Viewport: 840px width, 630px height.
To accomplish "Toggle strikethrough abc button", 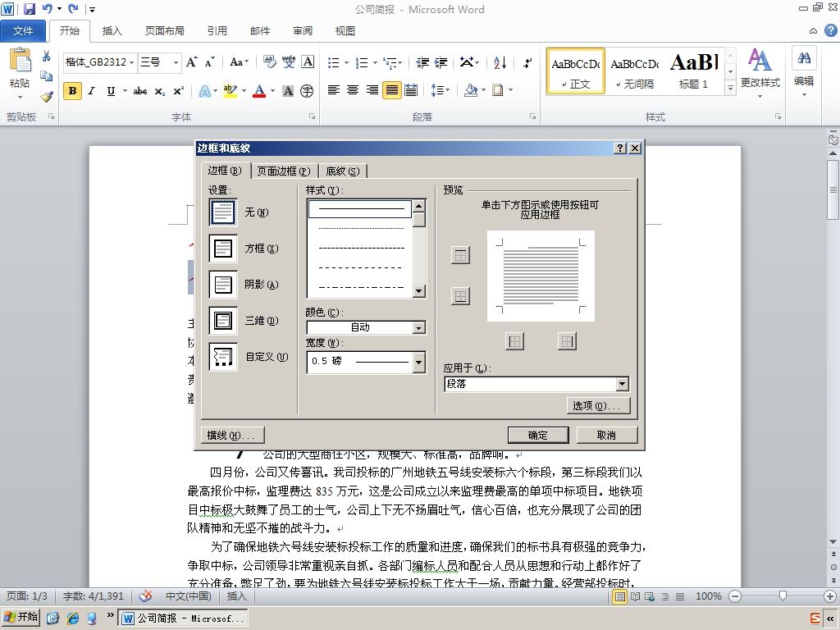I will pos(139,91).
